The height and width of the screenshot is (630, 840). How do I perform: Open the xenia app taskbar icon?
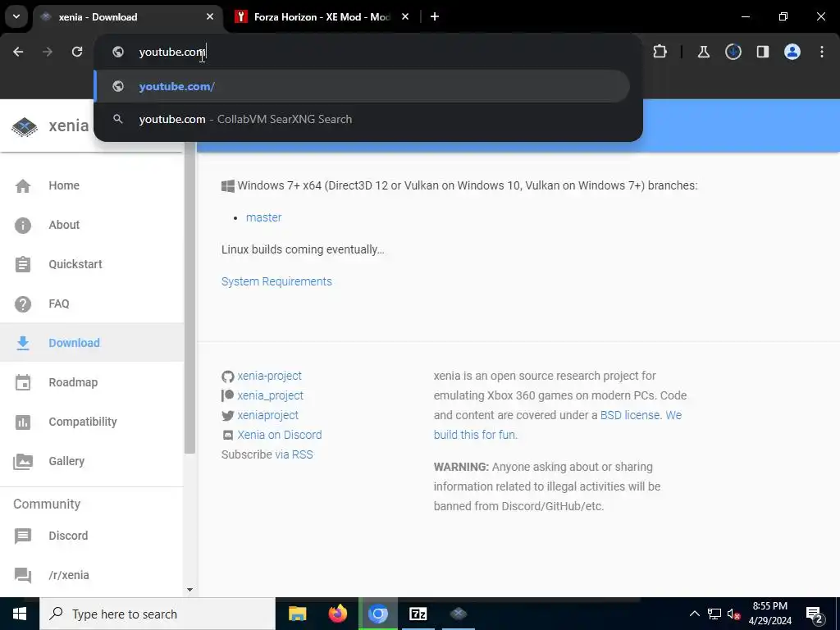pos(459,614)
